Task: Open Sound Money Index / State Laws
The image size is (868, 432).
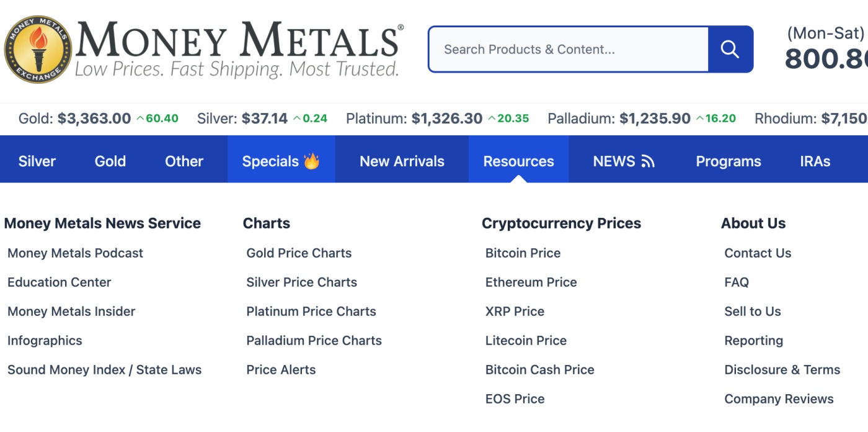Action: (x=104, y=369)
